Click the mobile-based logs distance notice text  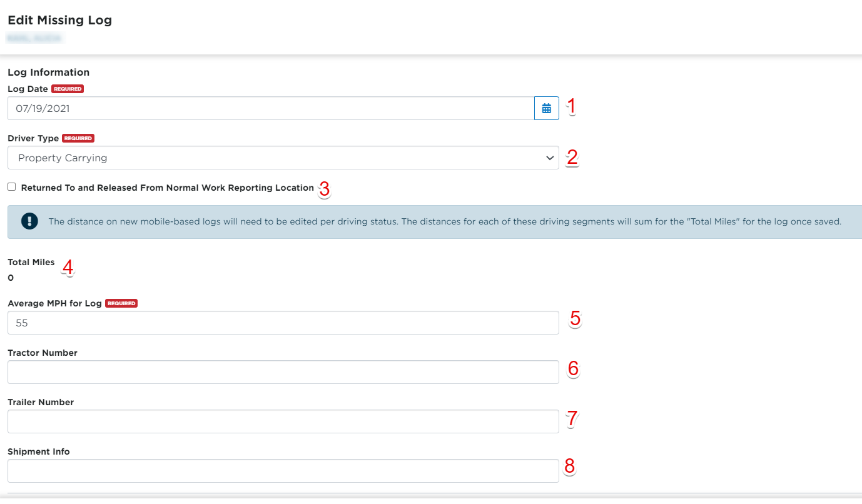(x=445, y=221)
